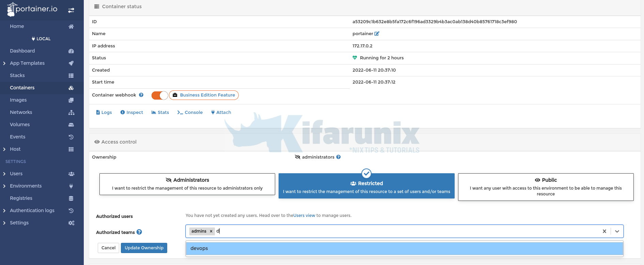This screenshot has width=644, height=265.
Task: Select the Administrators ownership option
Action: pos(187,184)
